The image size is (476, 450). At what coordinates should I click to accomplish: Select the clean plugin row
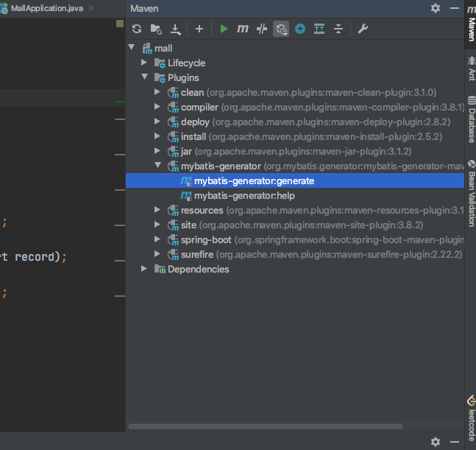coord(295,92)
